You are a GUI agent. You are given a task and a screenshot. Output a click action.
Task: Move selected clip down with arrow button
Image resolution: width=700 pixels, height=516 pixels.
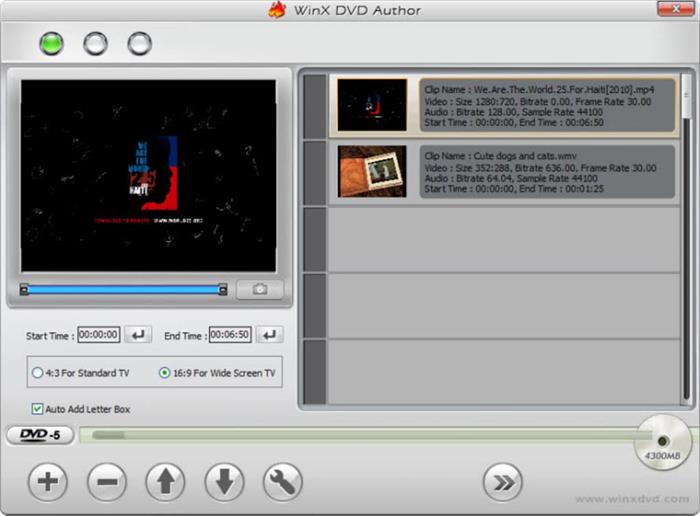pyautogui.click(x=224, y=482)
